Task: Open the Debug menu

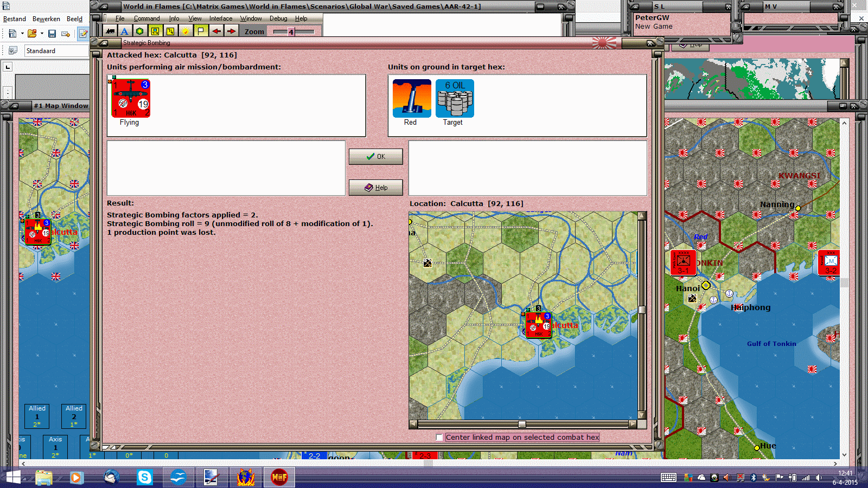Action: tap(278, 18)
